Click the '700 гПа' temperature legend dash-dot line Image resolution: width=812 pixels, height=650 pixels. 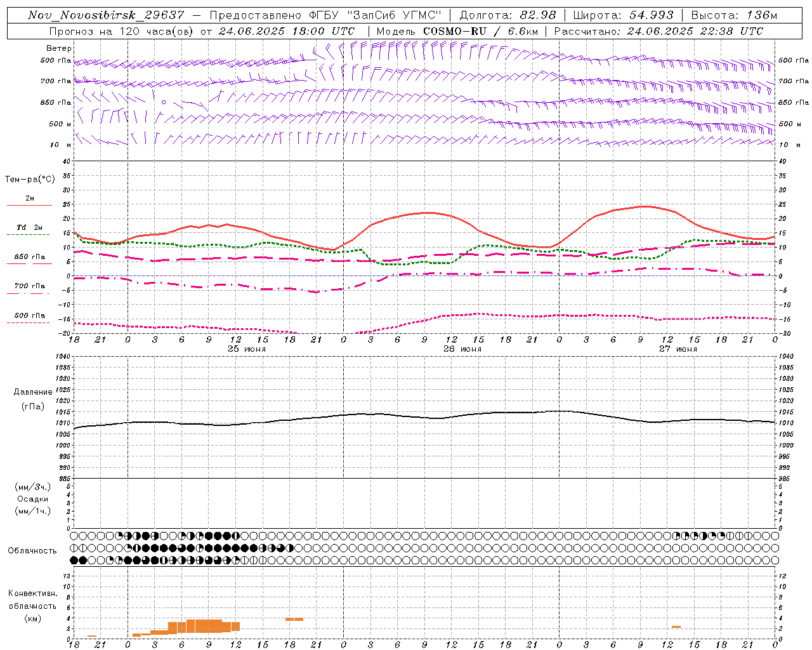pyautogui.click(x=29, y=293)
